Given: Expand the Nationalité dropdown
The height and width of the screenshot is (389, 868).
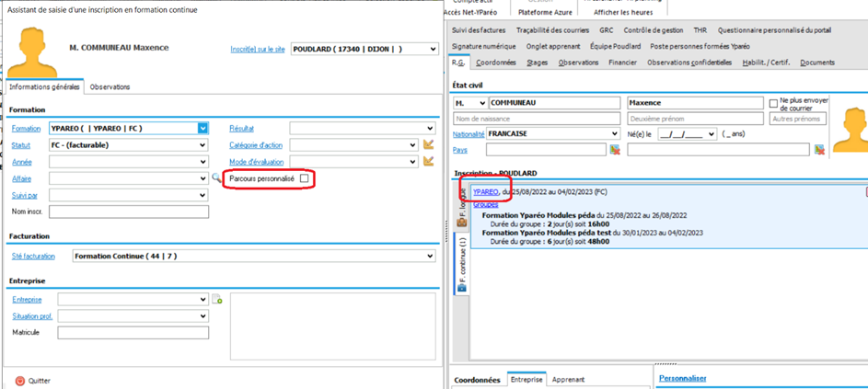Looking at the screenshot, I should pos(613,134).
